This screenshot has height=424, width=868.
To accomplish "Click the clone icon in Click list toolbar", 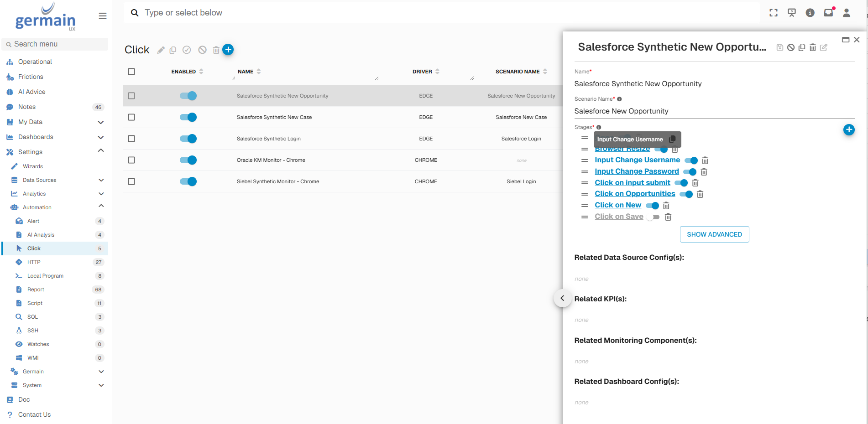I will coord(173,50).
